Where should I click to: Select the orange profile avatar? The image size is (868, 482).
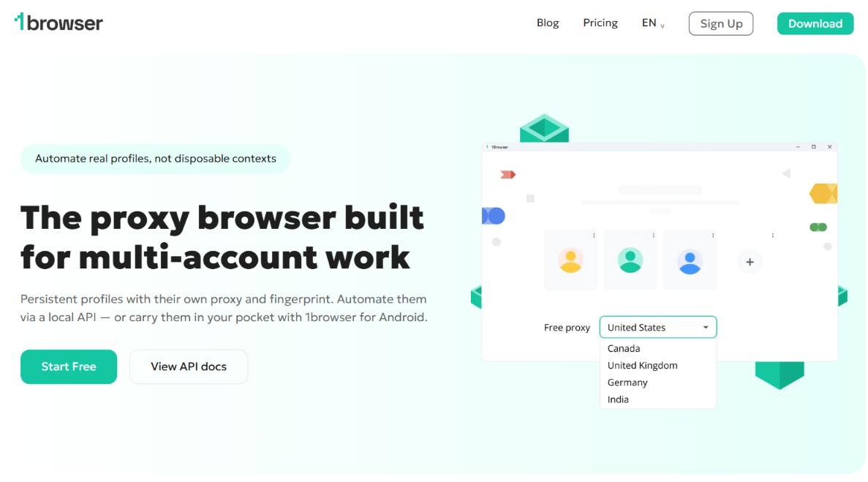[570, 260]
